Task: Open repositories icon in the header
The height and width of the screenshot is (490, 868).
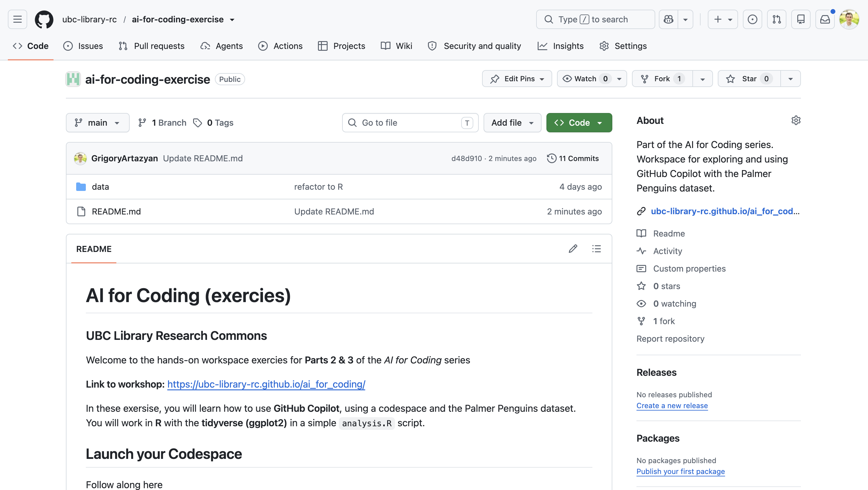Action: [x=801, y=19]
